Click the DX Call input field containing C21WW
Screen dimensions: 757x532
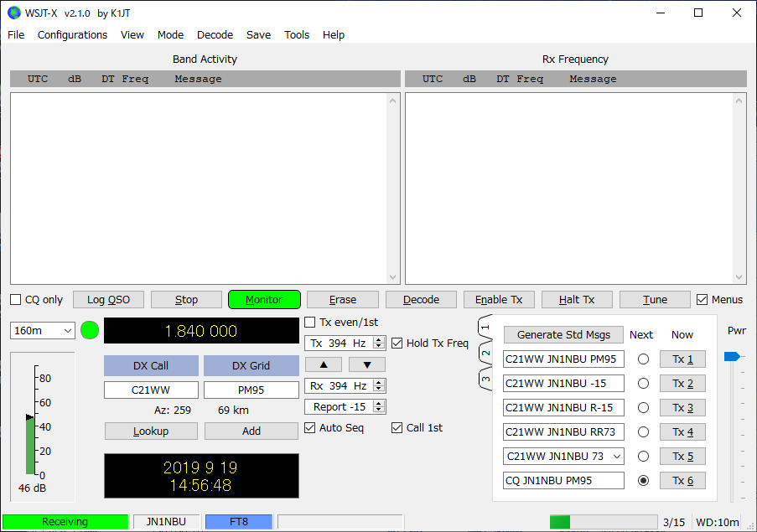(x=151, y=390)
